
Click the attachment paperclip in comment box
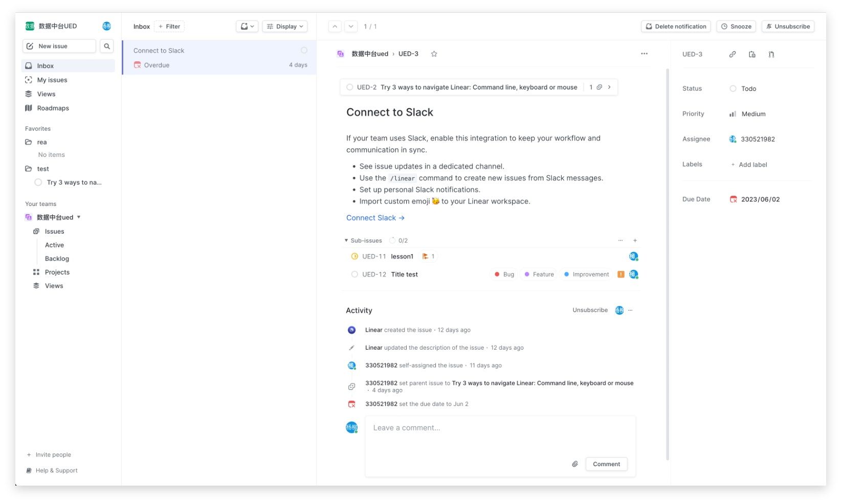coord(575,464)
